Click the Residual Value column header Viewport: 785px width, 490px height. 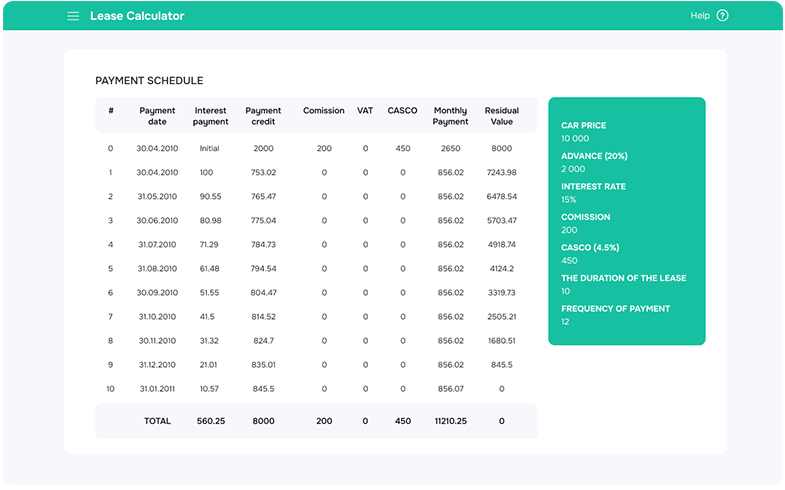[x=502, y=116]
